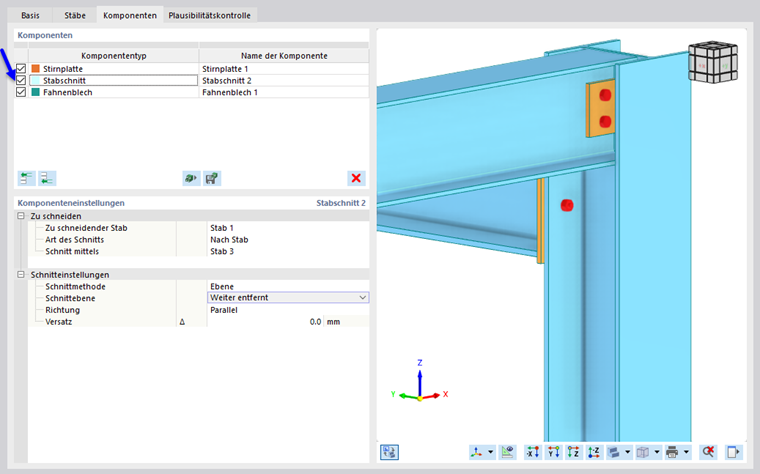The height and width of the screenshot is (474, 760).
Task: Set view in -X direction
Action: point(533,452)
